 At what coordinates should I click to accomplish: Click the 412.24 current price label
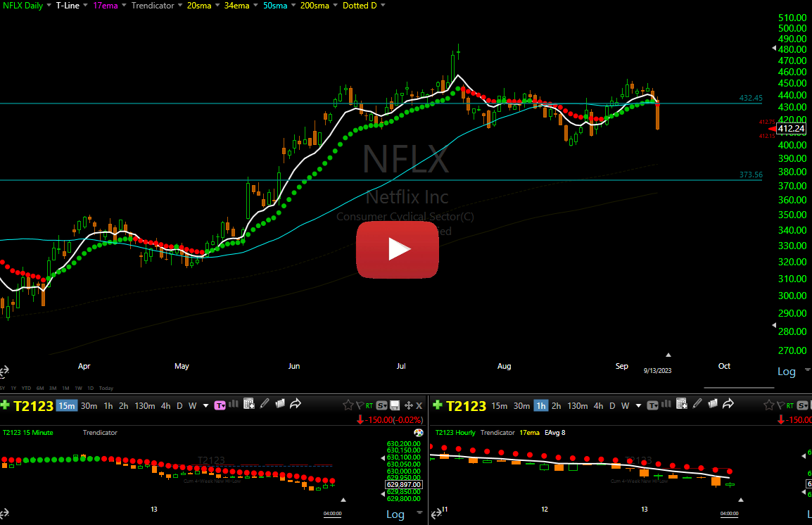pyautogui.click(x=792, y=128)
